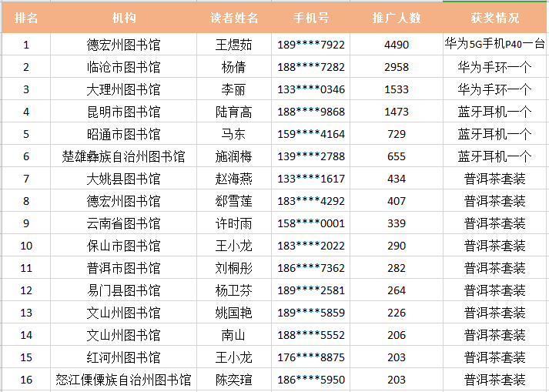Click reader name 陈奕瑄

point(234,380)
